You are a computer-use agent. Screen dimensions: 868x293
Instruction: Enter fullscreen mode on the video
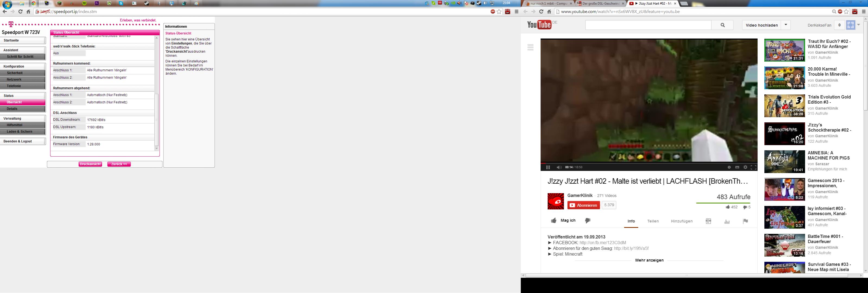pyautogui.click(x=753, y=167)
